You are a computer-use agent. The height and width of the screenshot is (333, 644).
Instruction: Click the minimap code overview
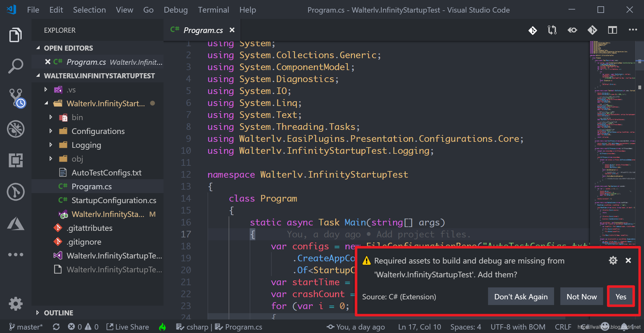613,143
